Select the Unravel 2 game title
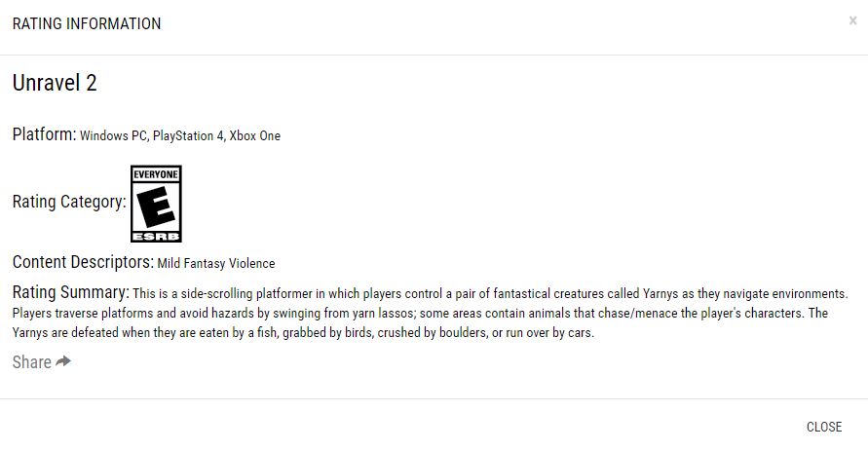Image resolution: width=868 pixels, height=451 pixels. pos(55,83)
